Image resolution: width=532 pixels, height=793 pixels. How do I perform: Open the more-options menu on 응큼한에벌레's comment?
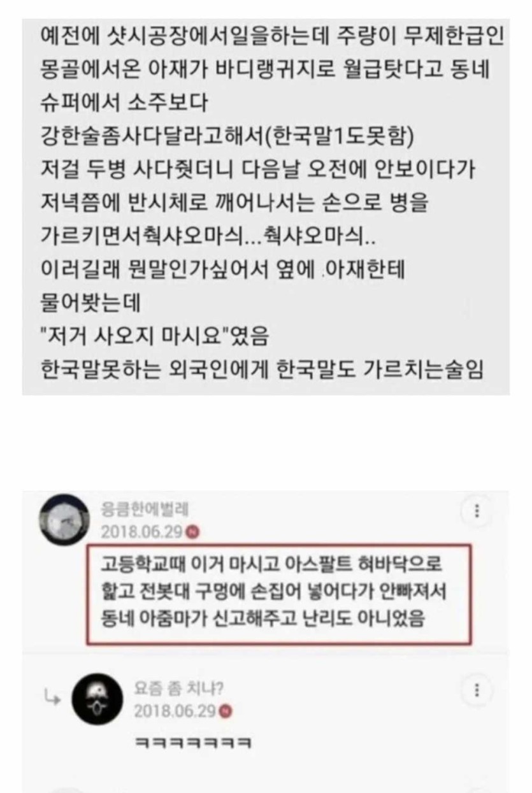click(477, 511)
